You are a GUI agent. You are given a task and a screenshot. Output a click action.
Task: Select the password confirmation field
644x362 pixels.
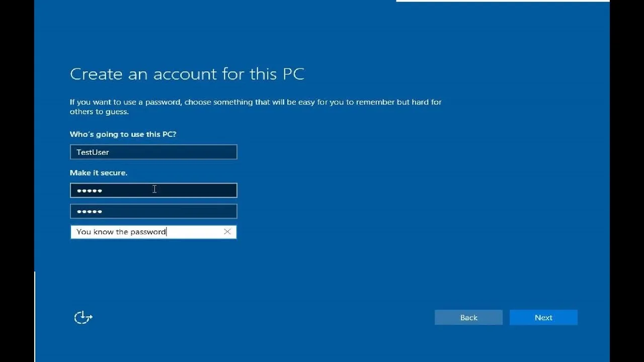(153, 211)
